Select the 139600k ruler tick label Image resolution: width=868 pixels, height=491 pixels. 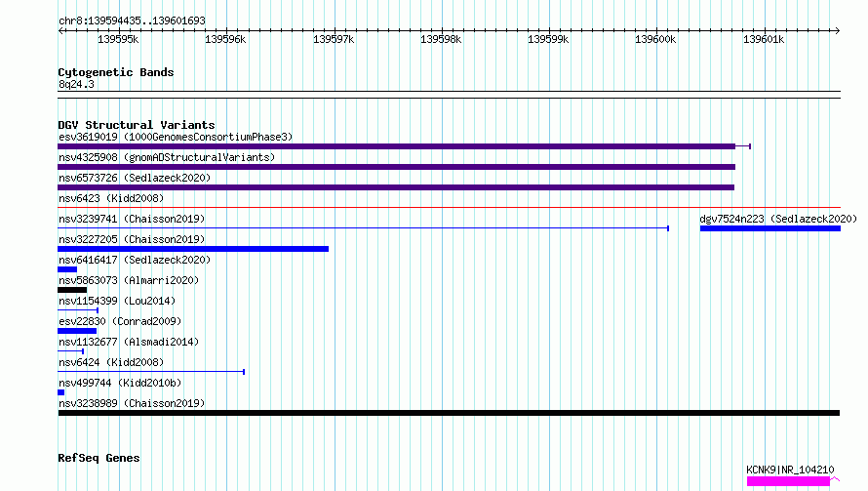point(655,39)
